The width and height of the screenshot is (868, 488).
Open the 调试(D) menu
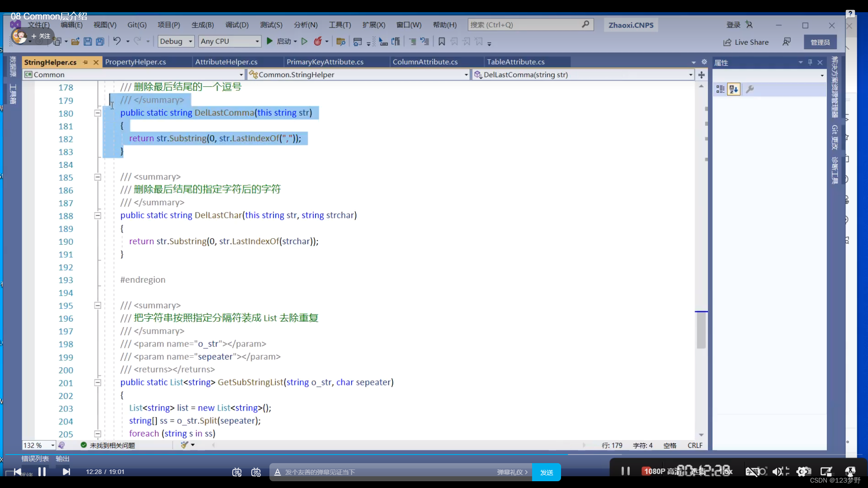click(237, 25)
